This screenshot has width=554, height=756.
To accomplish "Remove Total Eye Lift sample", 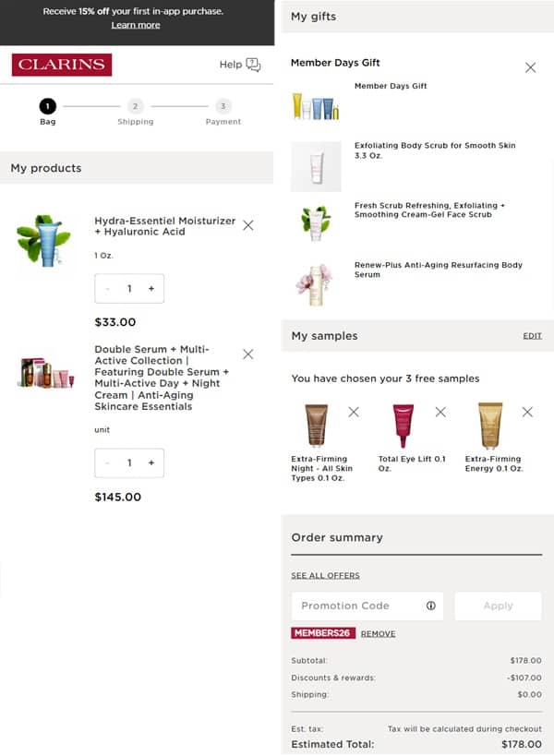I will (440, 412).
